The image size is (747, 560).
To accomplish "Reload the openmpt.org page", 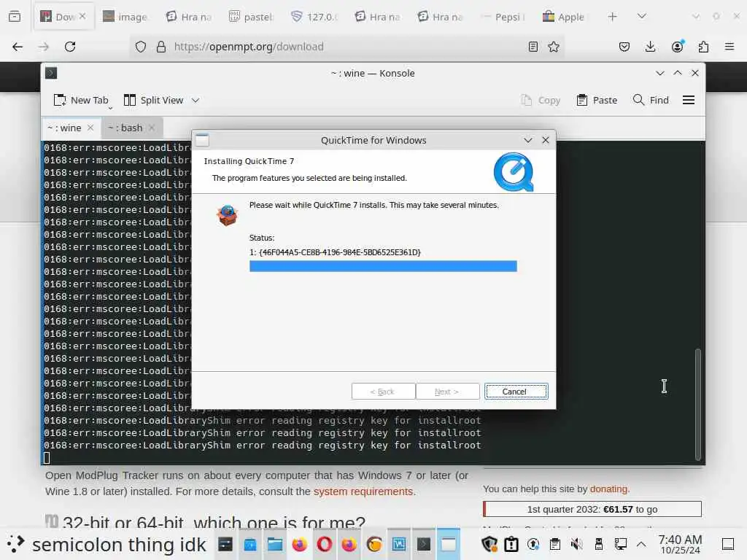I will [70, 47].
